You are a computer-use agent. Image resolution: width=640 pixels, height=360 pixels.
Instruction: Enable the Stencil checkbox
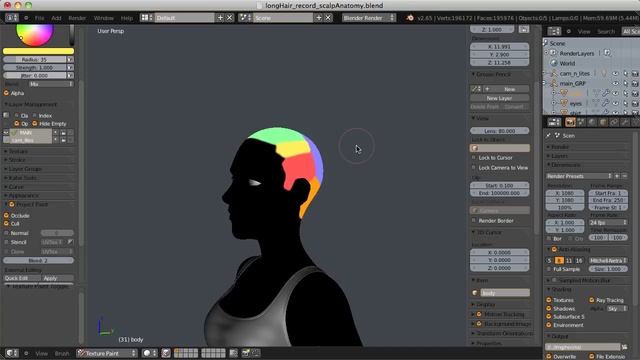click(x=6, y=242)
